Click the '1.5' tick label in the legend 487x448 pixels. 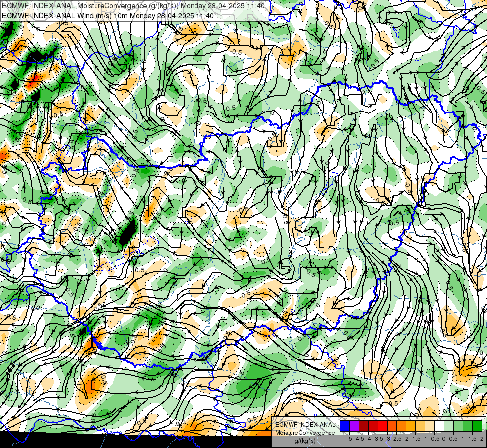click(x=473, y=439)
